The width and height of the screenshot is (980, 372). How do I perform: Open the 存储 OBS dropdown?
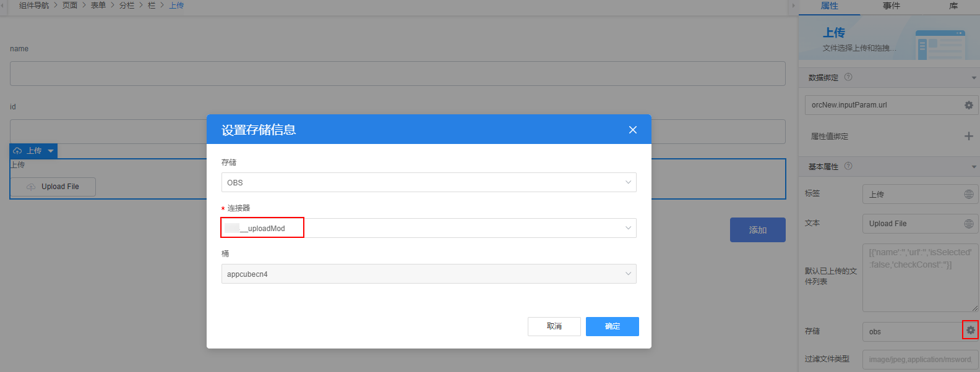(429, 182)
